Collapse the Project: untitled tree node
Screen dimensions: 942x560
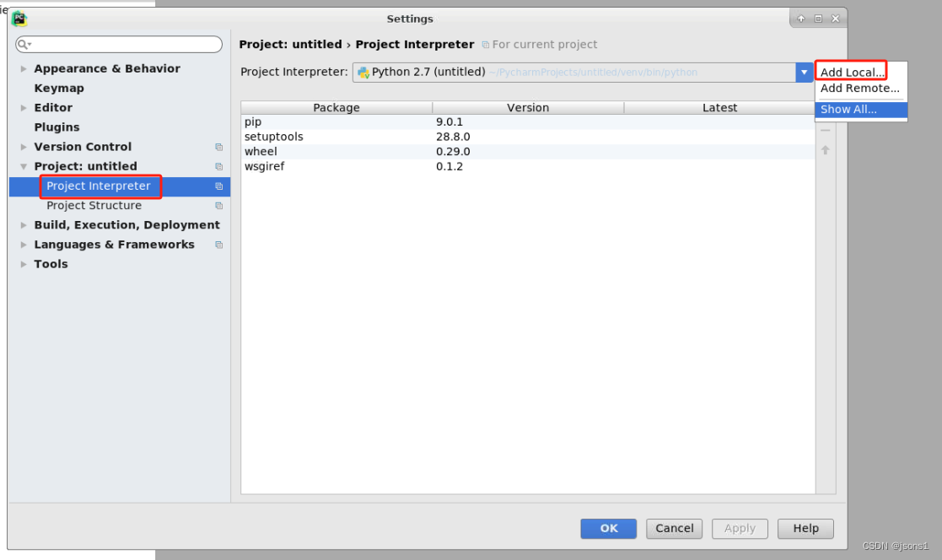tap(23, 166)
